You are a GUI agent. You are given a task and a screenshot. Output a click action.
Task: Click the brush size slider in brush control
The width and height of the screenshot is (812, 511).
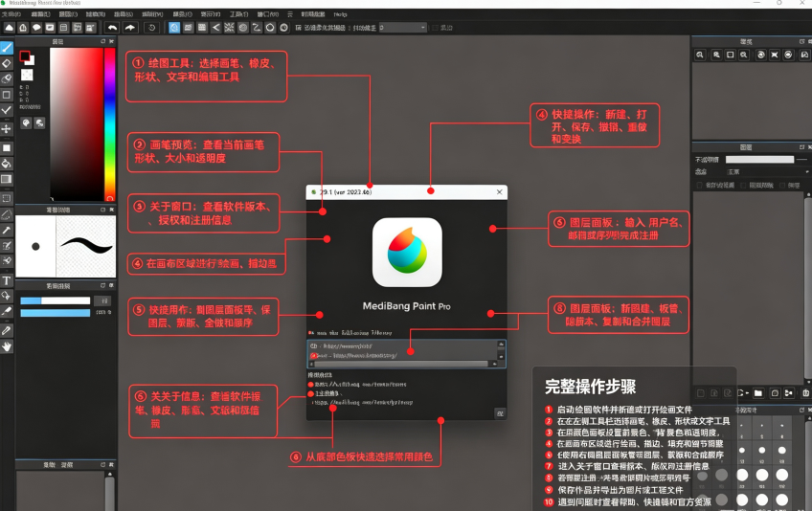click(56, 300)
